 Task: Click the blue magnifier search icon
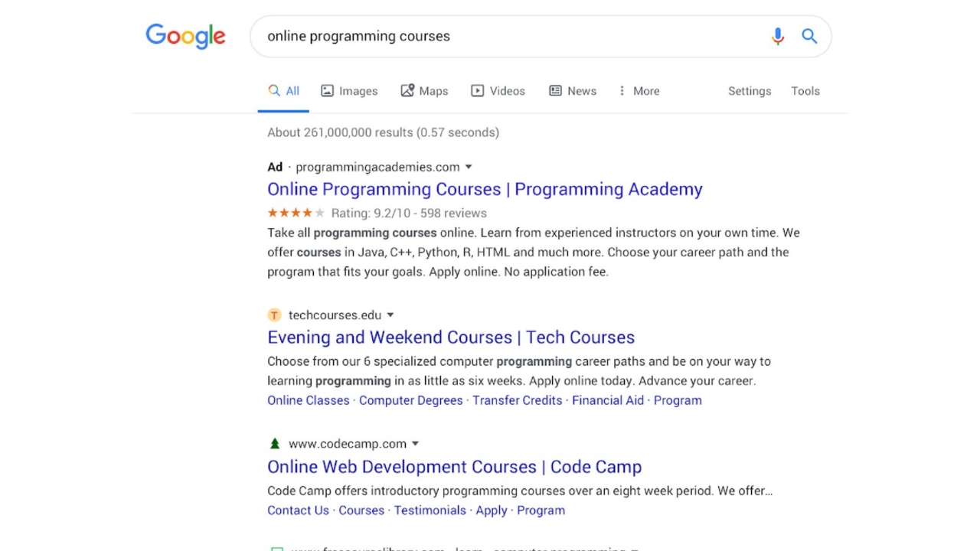809,36
